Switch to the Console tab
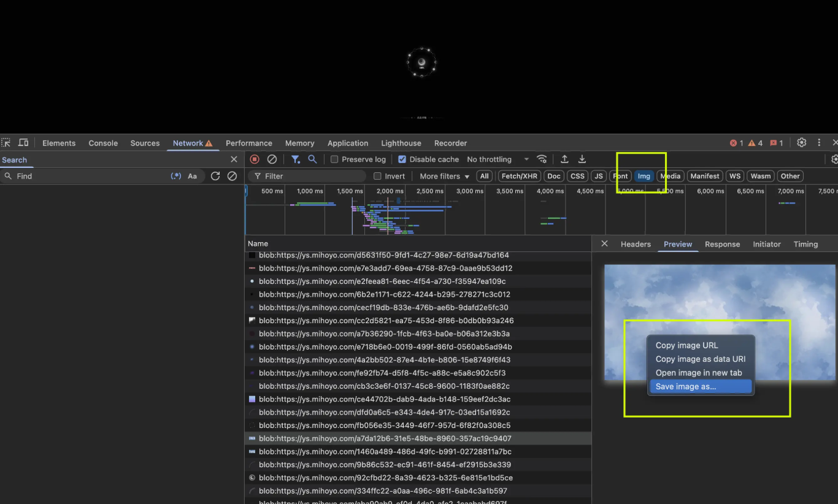 [x=103, y=143]
